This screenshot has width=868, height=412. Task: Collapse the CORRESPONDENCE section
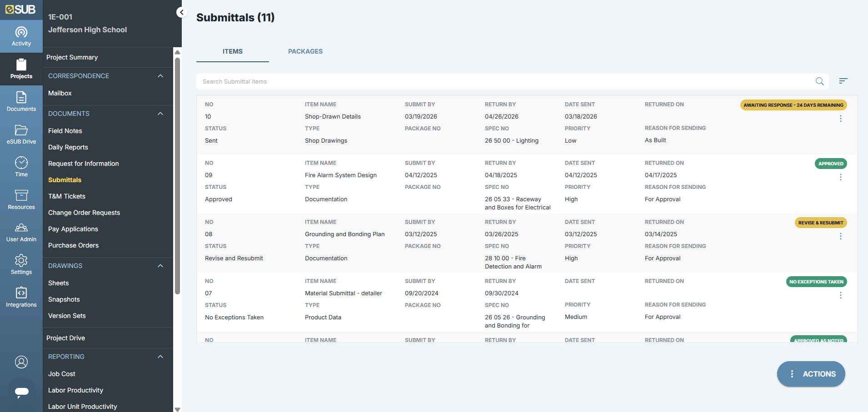coord(160,76)
